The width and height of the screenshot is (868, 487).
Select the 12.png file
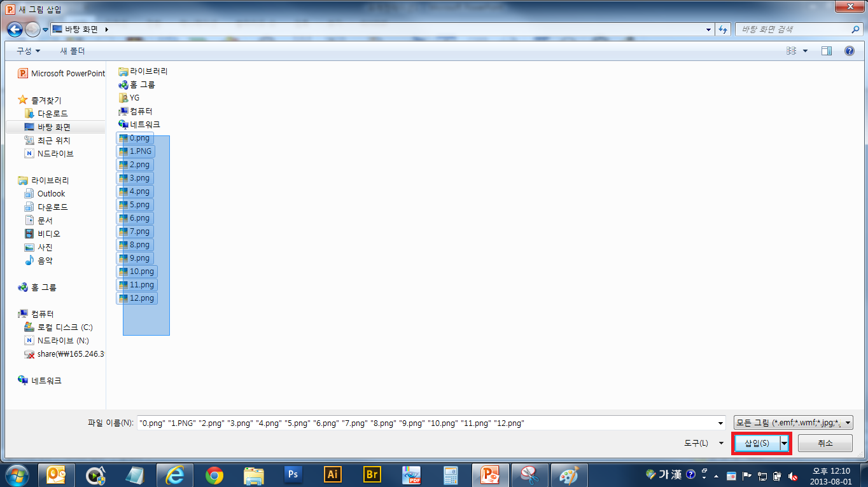[x=141, y=298]
